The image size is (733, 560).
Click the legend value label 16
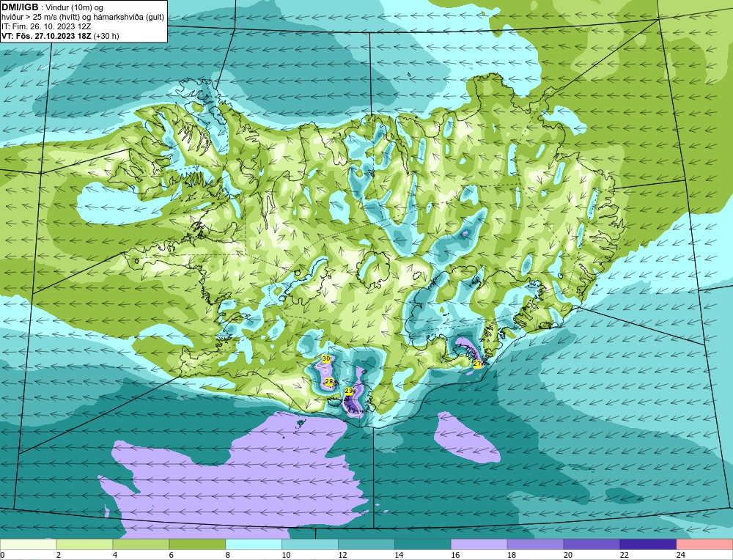(455, 555)
